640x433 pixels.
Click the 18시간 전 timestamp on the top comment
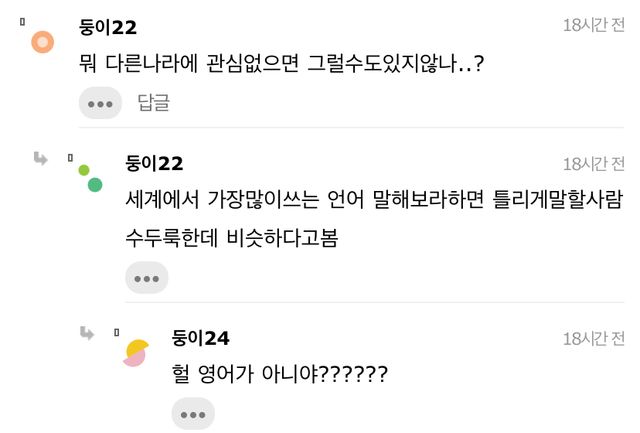(x=593, y=26)
